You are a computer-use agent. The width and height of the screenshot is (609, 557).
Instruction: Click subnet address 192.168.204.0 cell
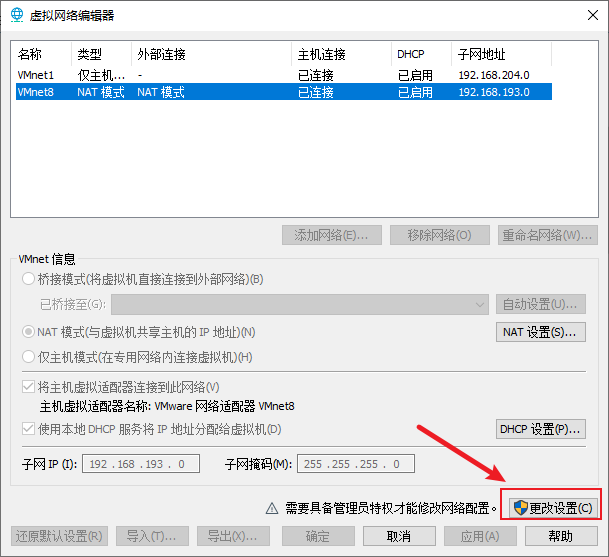tap(494, 75)
